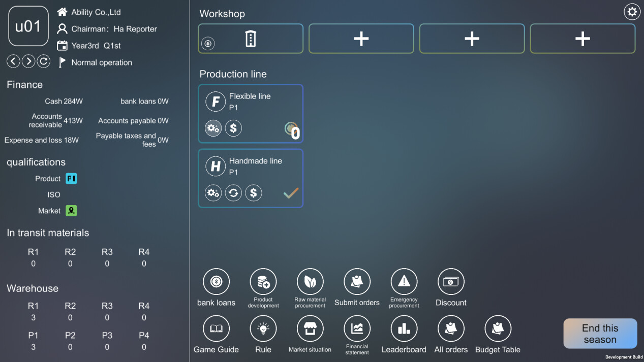
Task: Open the bank loans panel
Action: 216,281
